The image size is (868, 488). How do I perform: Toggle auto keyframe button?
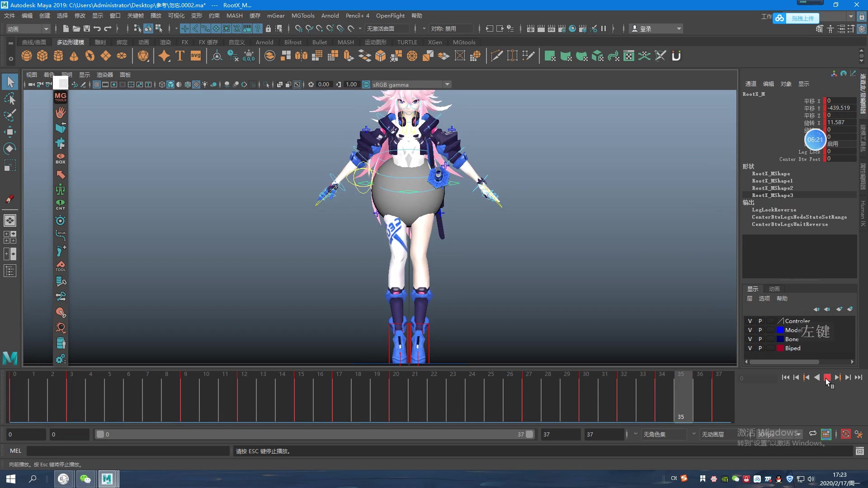(846, 434)
